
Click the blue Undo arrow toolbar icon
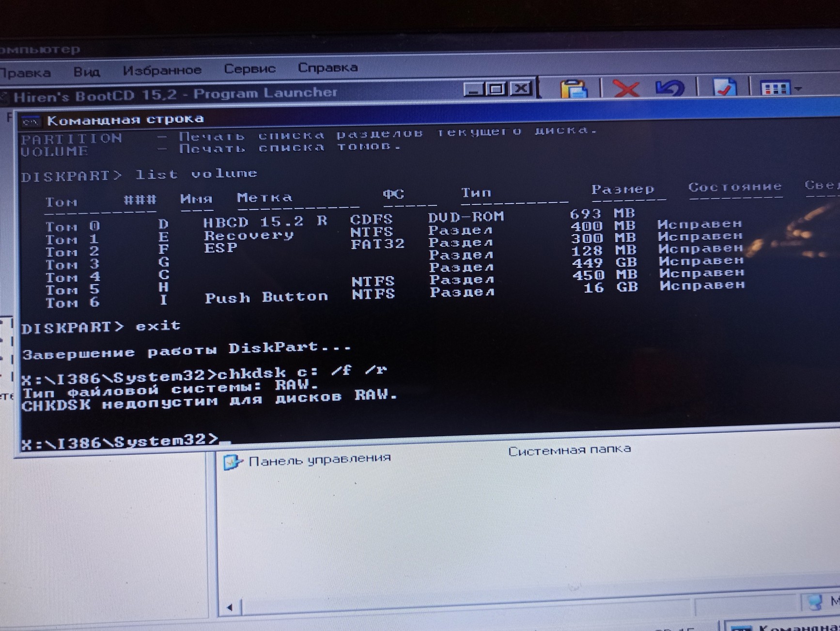tap(670, 88)
